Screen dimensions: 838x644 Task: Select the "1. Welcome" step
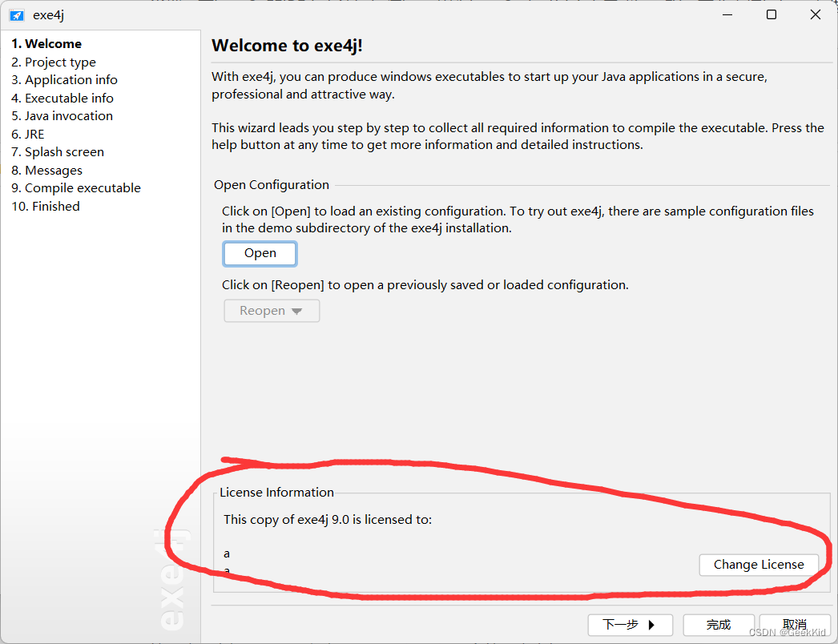[x=46, y=44]
